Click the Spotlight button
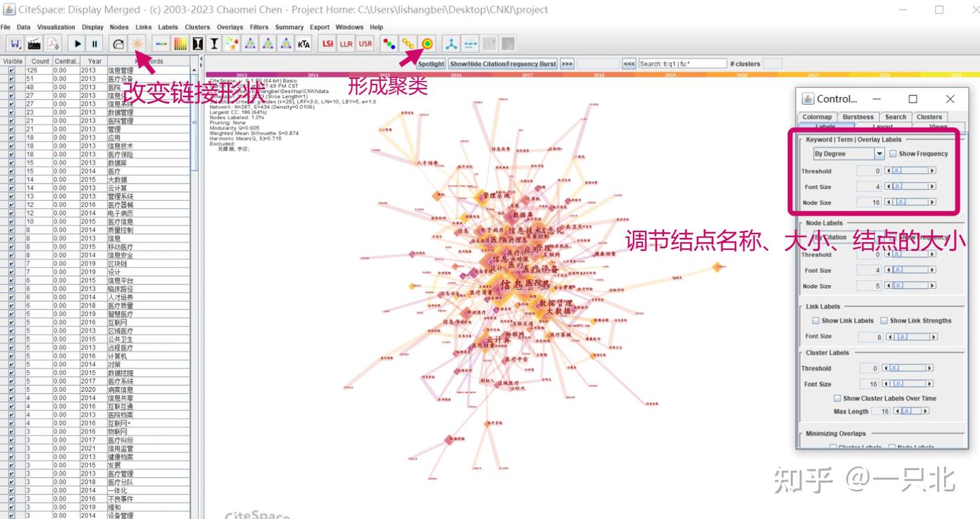 [430, 63]
